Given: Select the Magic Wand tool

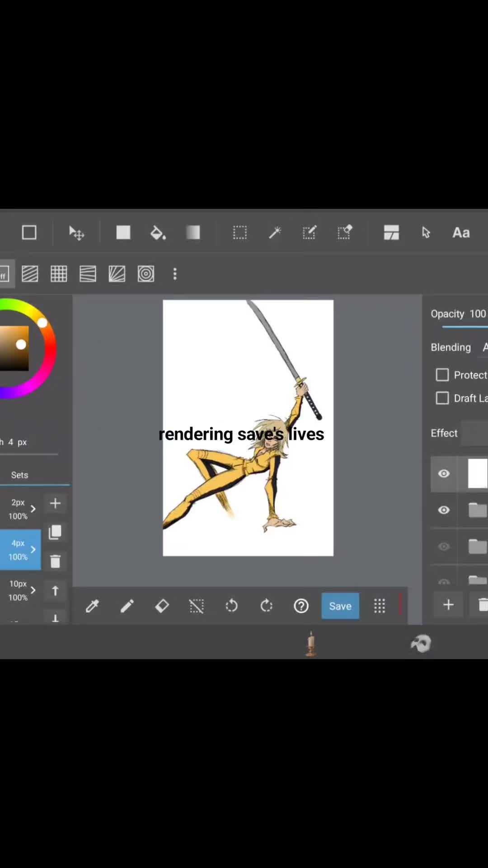Looking at the screenshot, I should tap(275, 233).
